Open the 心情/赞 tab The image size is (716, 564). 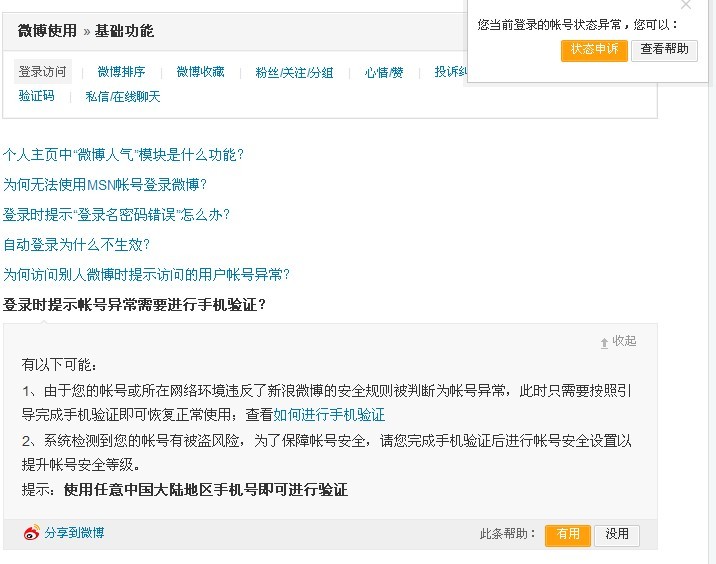(x=384, y=72)
